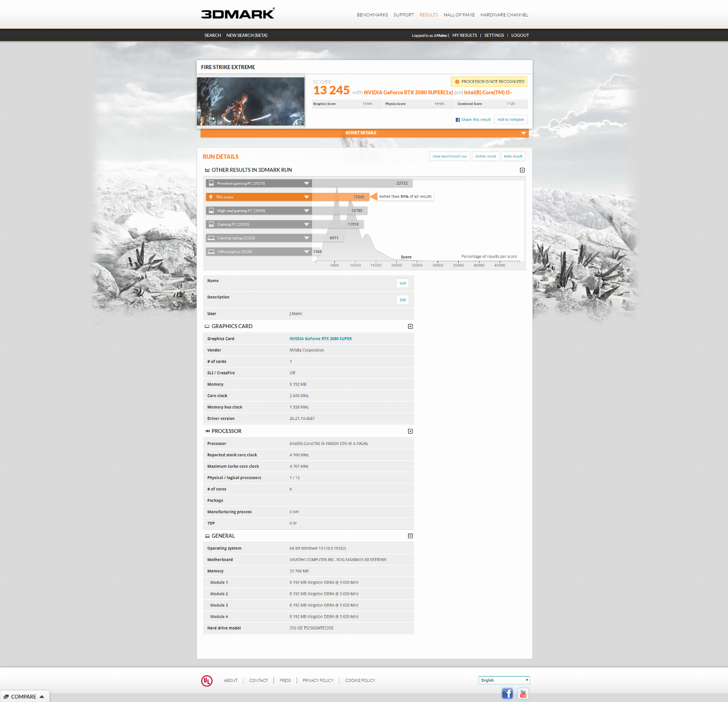Image resolution: width=728 pixels, height=702 pixels.
Task: Click the Hide result button
Action: click(513, 157)
